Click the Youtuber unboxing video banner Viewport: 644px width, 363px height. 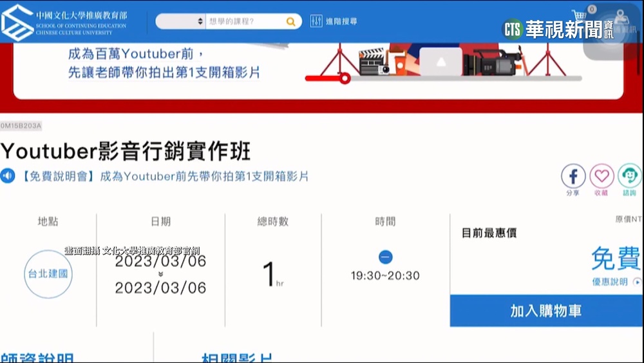click(x=318, y=70)
